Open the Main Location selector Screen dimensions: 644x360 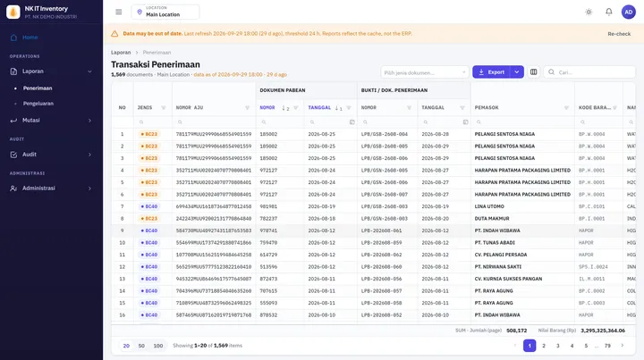pyautogui.click(x=165, y=12)
